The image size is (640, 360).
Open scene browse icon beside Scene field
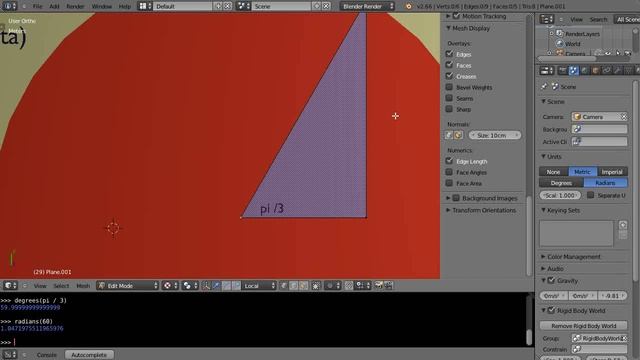tap(243, 6)
